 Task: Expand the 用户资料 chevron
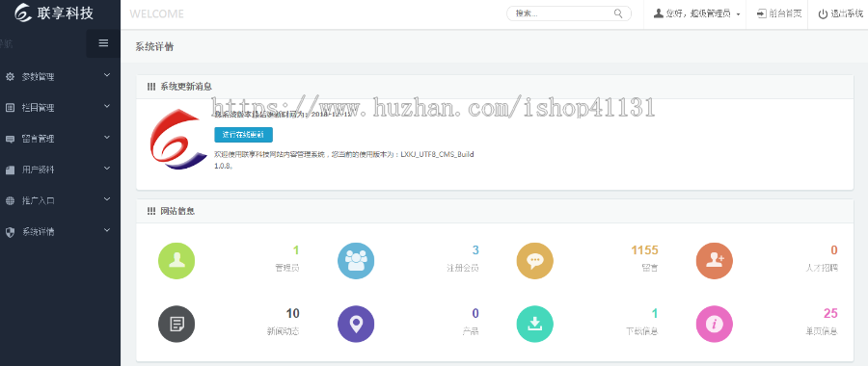(107, 169)
